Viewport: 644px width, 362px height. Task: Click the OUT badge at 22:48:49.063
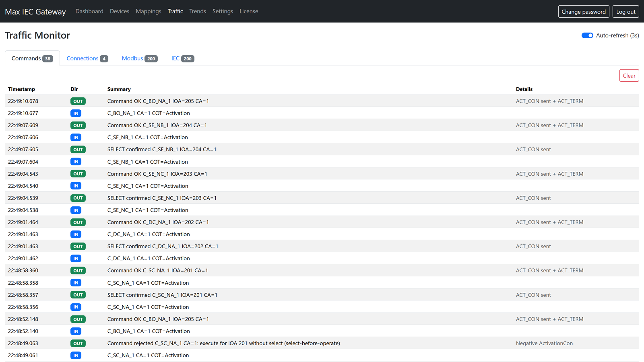[78, 343]
